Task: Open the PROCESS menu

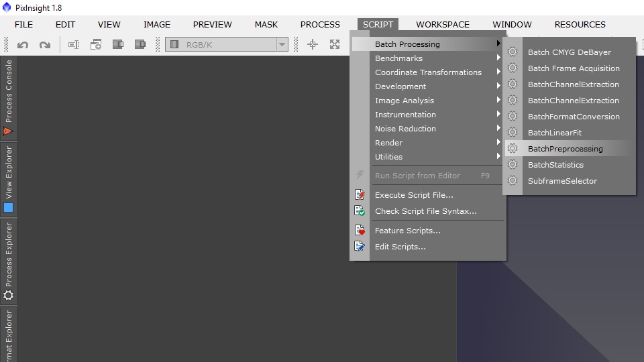Action: point(320,25)
